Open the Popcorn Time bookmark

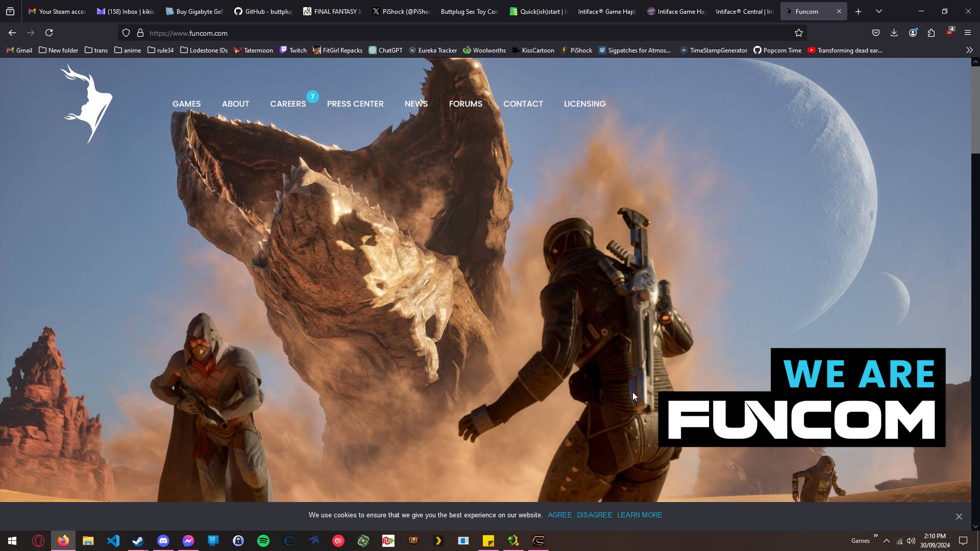coord(777,50)
